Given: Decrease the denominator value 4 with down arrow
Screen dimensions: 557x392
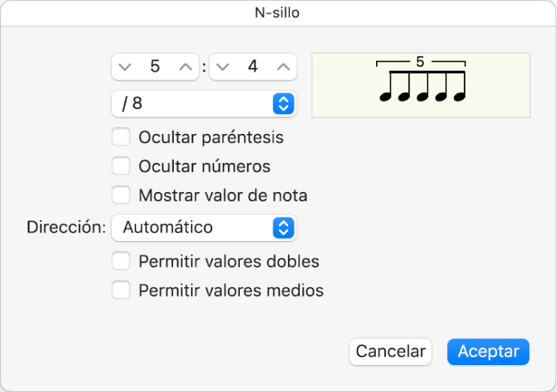Looking at the screenshot, I should click(224, 67).
